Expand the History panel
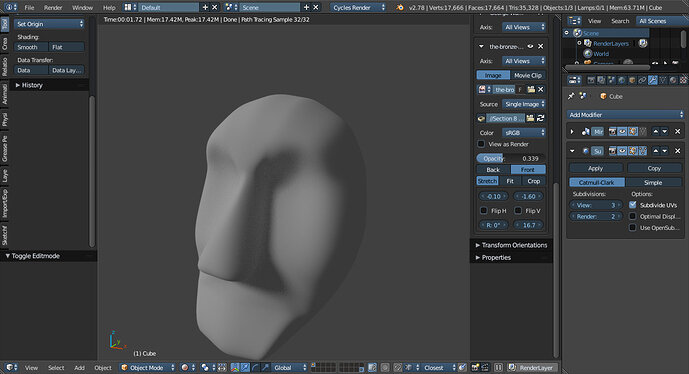This screenshot has width=689, height=374. point(29,85)
